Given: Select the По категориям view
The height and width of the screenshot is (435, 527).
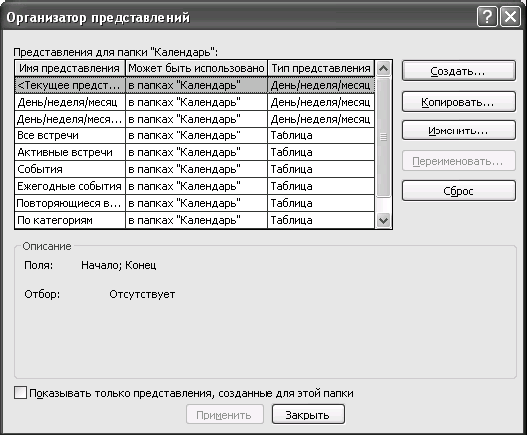Looking at the screenshot, I should pos(195,220).
